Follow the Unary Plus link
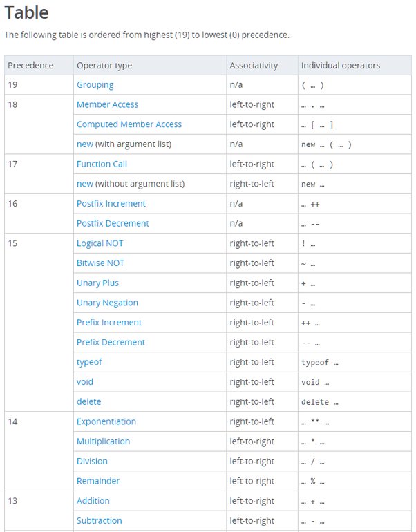 coord(97,283)
